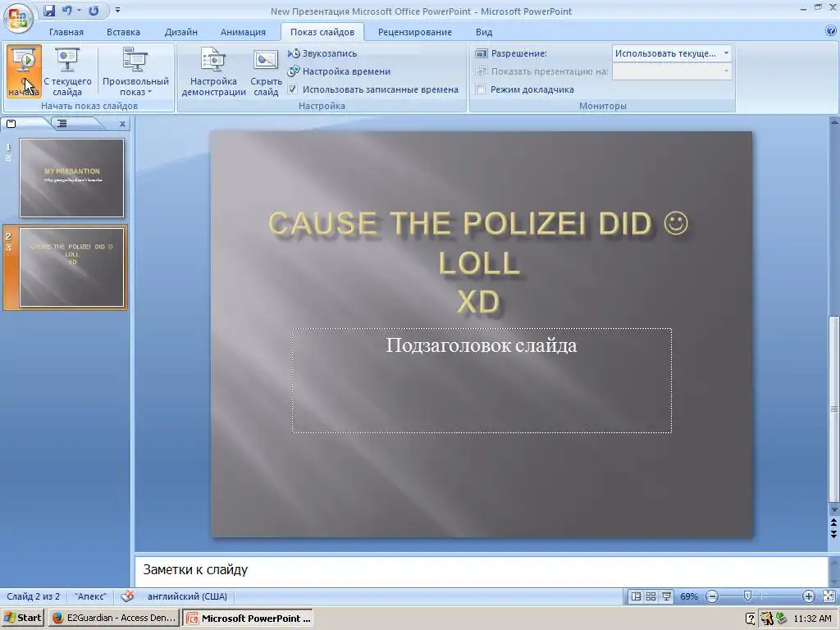The width and height of the screenshot is (840, 630).
Task: Click the Апекс theme name in status bar
Action: click(90, 596)
